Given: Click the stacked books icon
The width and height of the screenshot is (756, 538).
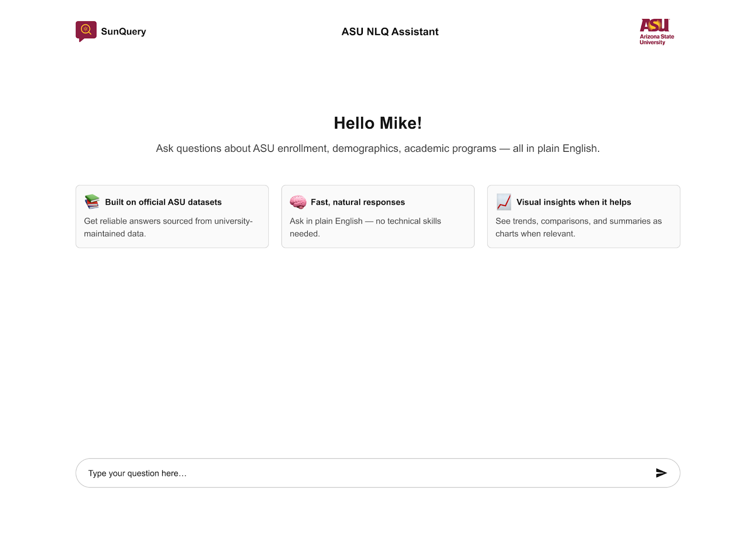Looking at the screenshot, I should point(92,202).
